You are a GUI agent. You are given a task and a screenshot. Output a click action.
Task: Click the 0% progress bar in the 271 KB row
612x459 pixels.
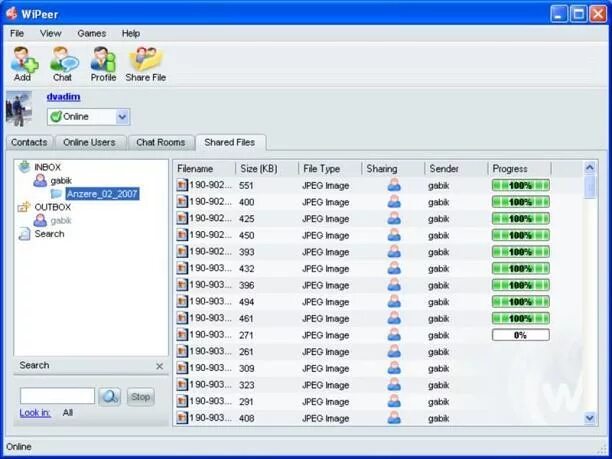pos(521,335)
